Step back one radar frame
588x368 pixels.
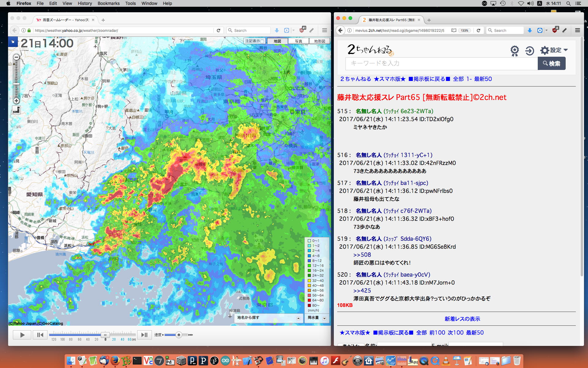coord(40,335)
